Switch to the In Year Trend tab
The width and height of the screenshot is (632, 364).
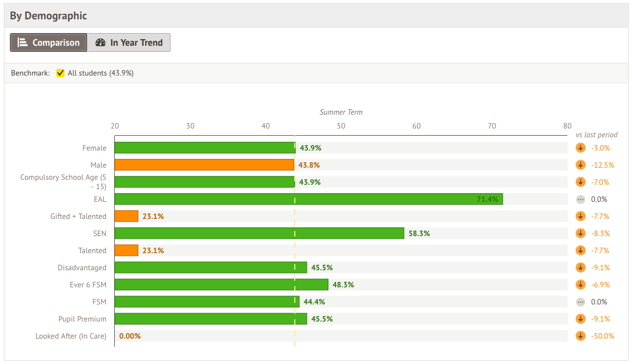pyautogui.click(x=129, y=42)
